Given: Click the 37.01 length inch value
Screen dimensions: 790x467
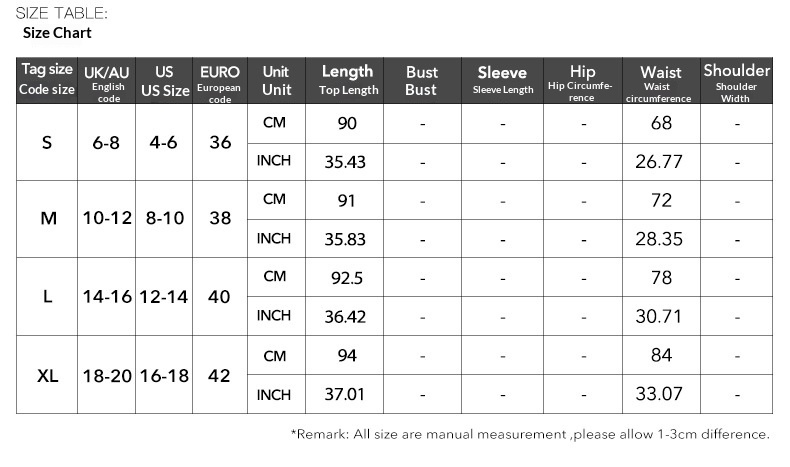Looking at the screenshot, I should (x=346, y=394).
